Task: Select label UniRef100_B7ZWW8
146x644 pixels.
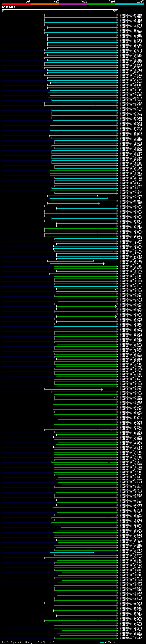Action: click(x=131, y=175)
